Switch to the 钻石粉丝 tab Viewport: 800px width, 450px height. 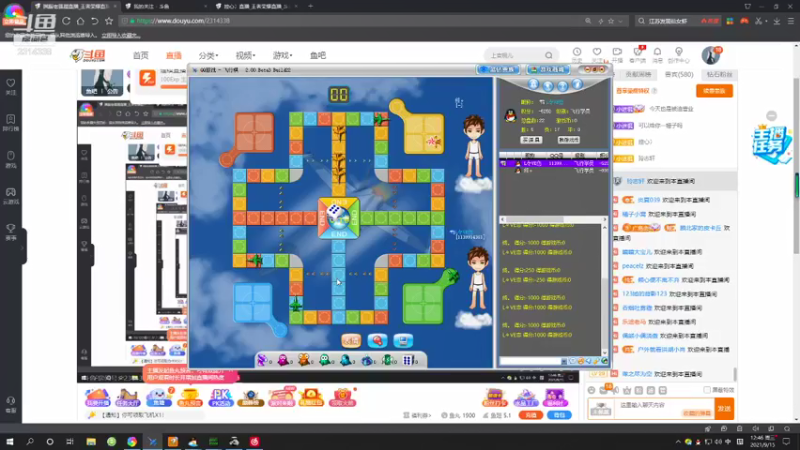click(x=719, y=74)
